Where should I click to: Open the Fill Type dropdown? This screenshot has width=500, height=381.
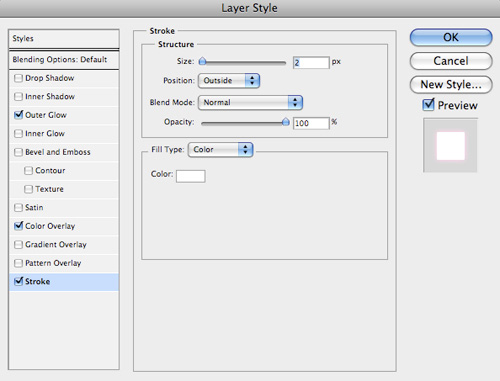(220, 150)
